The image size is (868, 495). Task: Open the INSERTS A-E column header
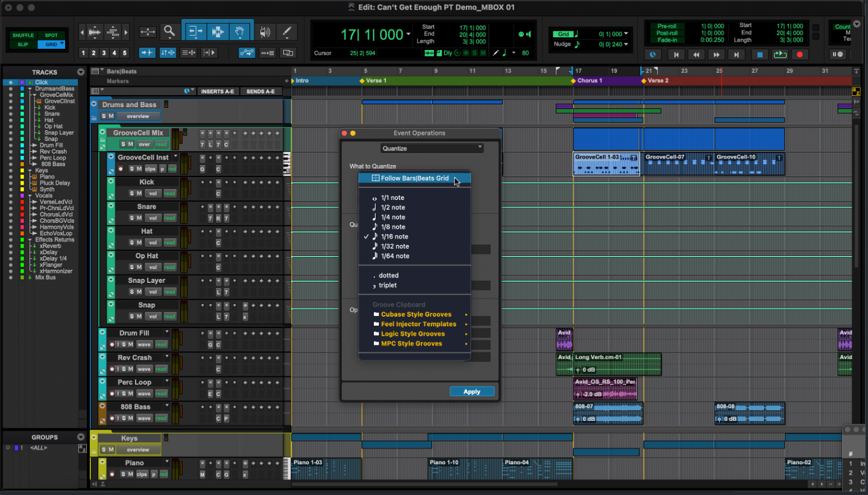[x=218, y=92]
